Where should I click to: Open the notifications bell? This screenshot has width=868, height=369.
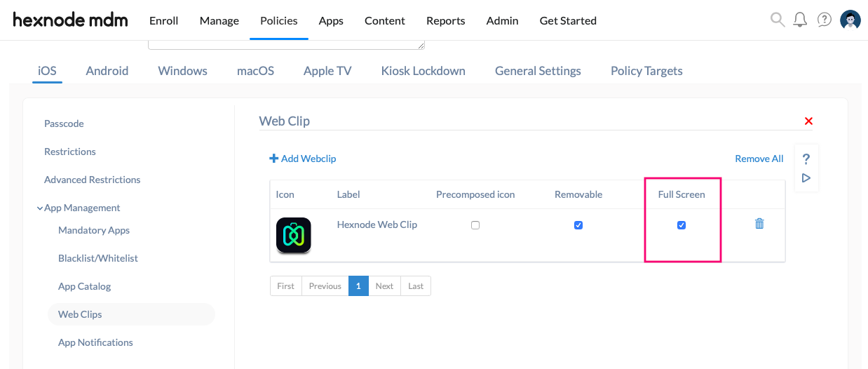click(800, 20)
